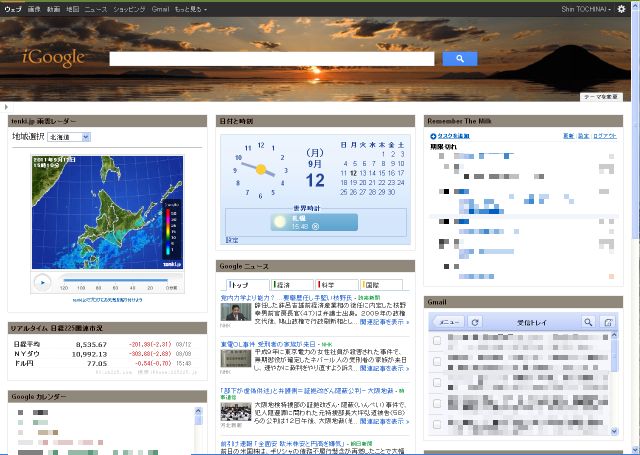Open the 枝野氏 story thumbnail photo
This screenshot has width=640, height=455.
236,312
